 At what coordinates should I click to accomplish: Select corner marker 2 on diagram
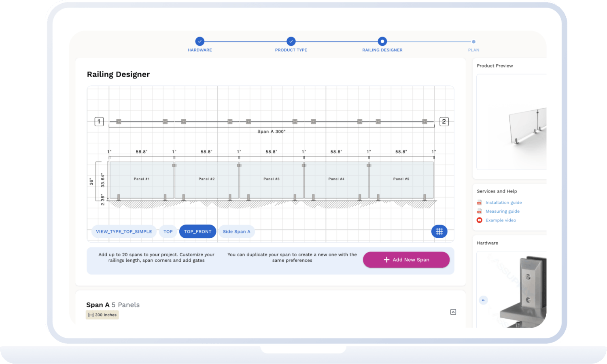(444, 121)
